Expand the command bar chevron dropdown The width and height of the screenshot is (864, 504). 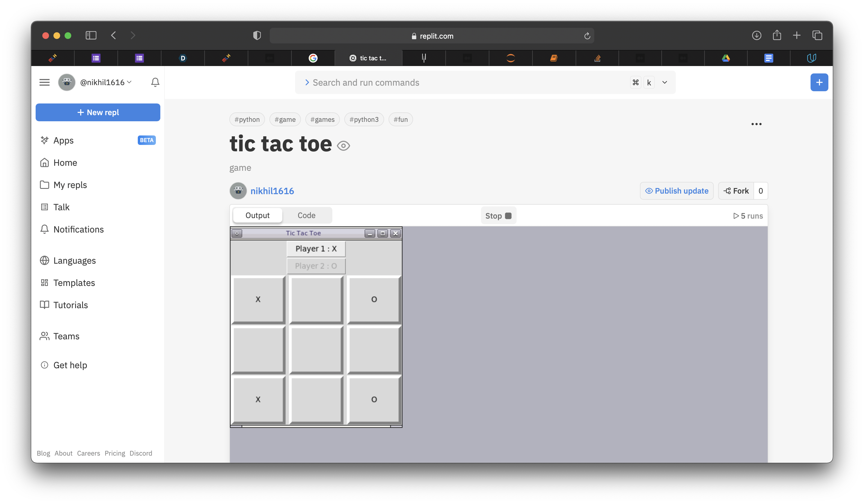[x=664, y=83]
